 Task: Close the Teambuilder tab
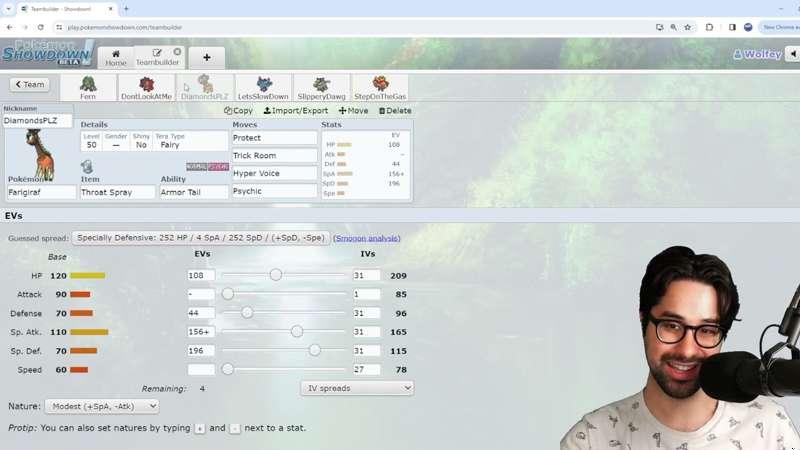[177, 52]
